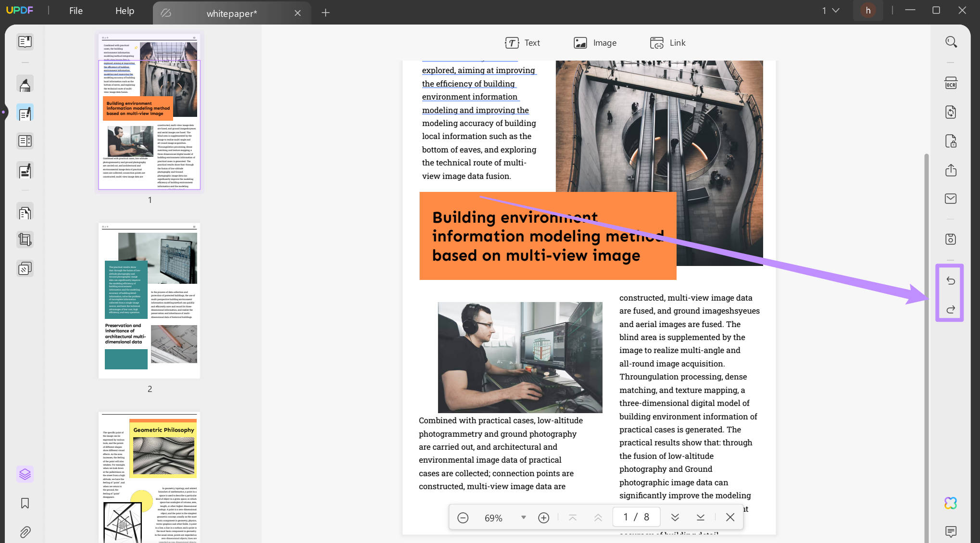Click the page number input field
This screenshot has width=980, height=543.
(636, 517)
